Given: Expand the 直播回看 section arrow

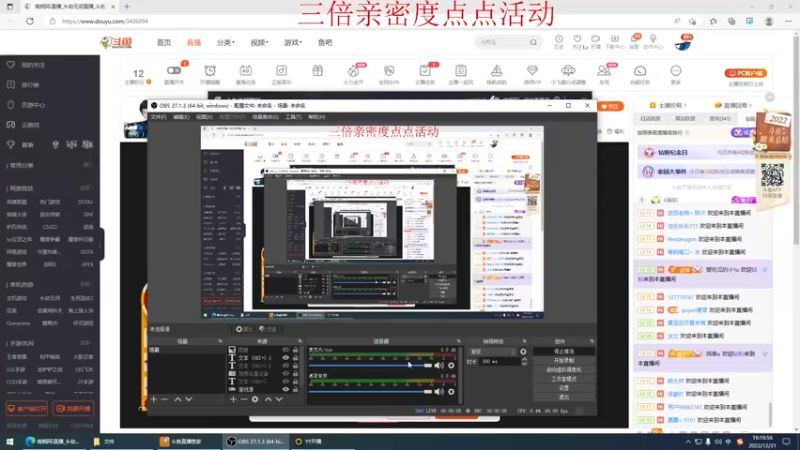Looking at the screenshot, I should (x=751, y=105).
